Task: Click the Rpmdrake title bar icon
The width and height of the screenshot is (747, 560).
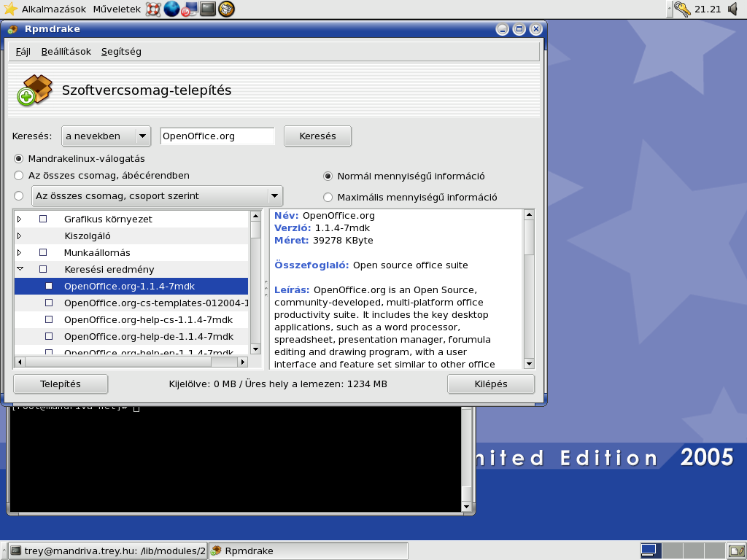Action: tap(13, 29)
